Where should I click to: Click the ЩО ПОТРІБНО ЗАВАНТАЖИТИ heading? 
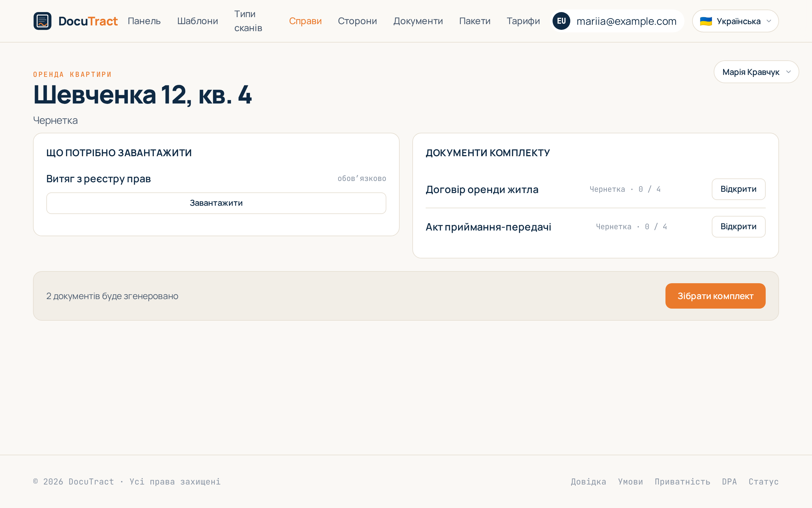[x=119, y=153]
